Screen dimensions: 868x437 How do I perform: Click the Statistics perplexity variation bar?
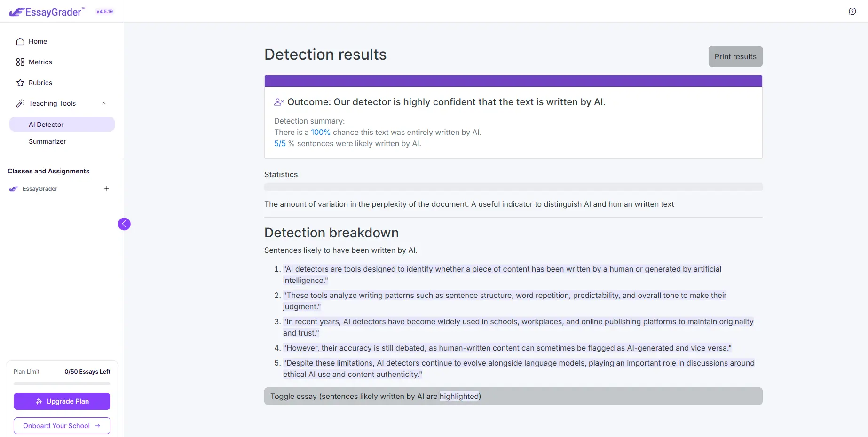(513, 187)
